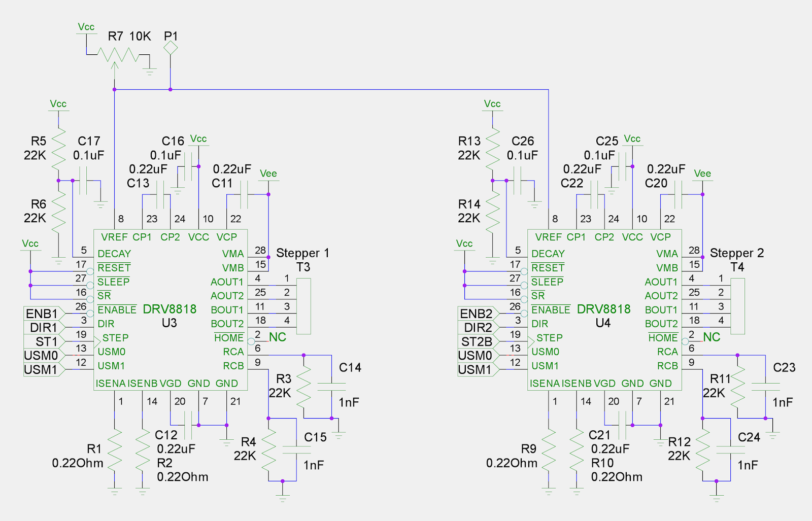This screenshot has height=521, width=812.
Task: Select the C13 0.22uF capacitor symbol
Action: [161, 195]
